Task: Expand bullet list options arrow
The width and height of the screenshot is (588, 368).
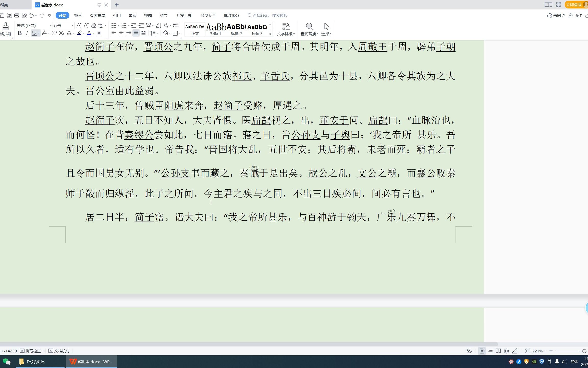Action: pos(118,26)
